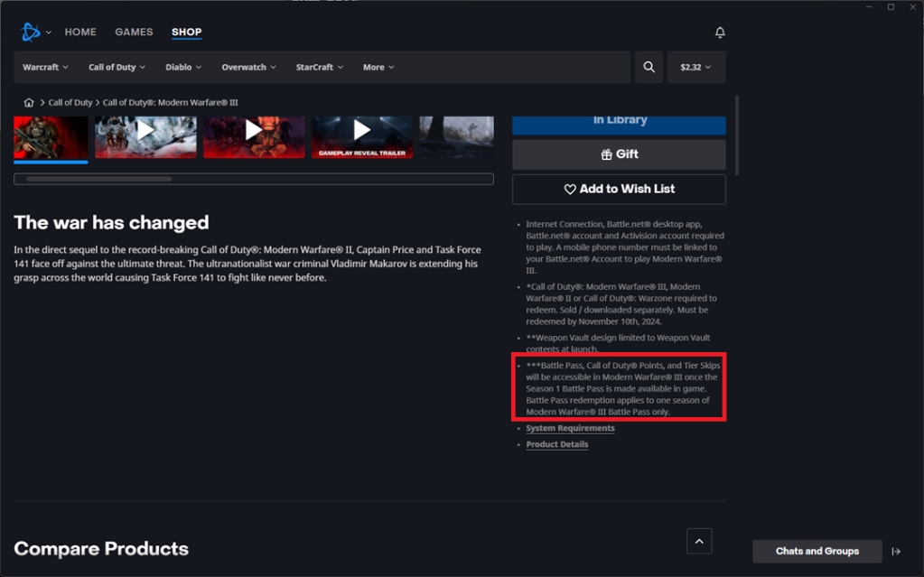Expand the Warcraft dropdown menu
This screenshot has height=577, width=924.
pyautogui.click(x=45, y=68)
